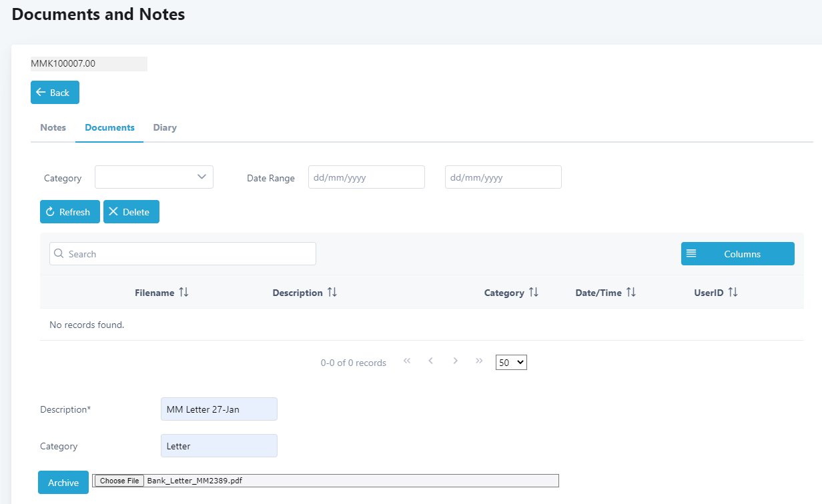The height and width of the screenshot is (504, 822).
Task: Expand the 50 rows-per-page selector
Action: 511,363
